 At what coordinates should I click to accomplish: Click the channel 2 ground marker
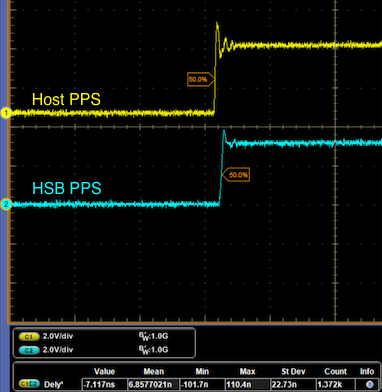pyautogui.click(x=6, y=204)
